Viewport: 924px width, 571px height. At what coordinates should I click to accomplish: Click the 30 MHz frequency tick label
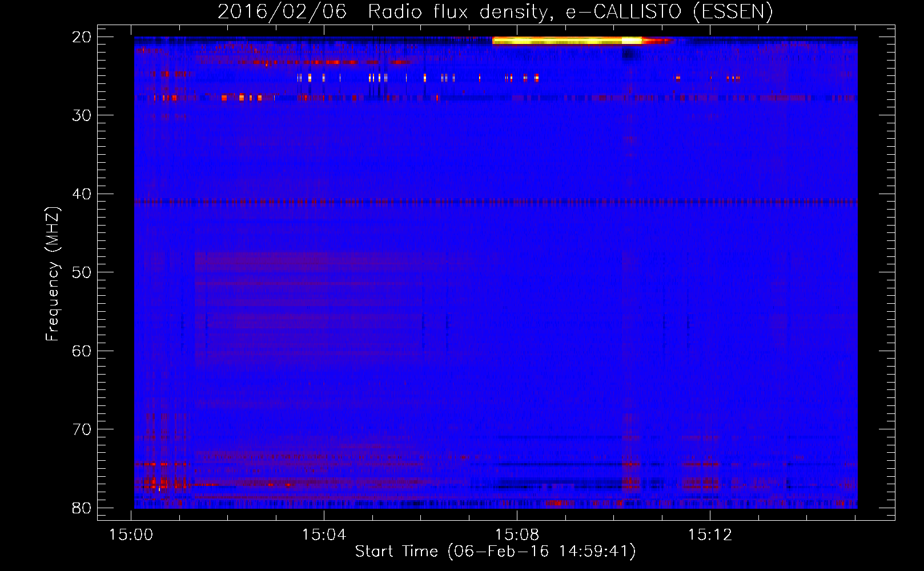(x=82, y=115)
